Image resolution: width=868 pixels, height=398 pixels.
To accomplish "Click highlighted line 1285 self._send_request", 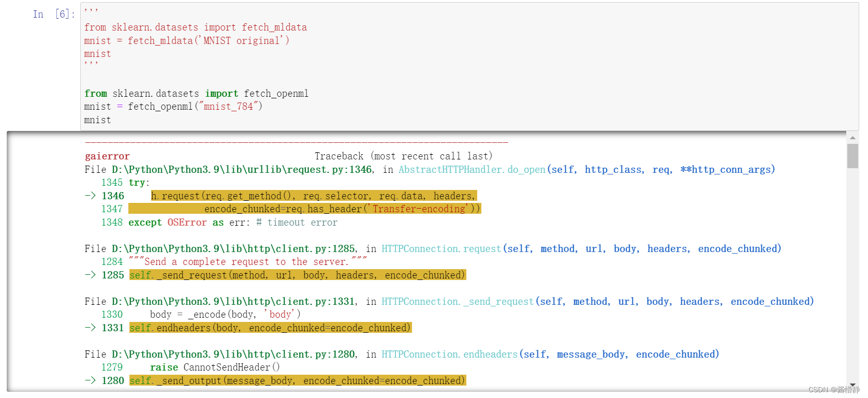I will (298, 275).
